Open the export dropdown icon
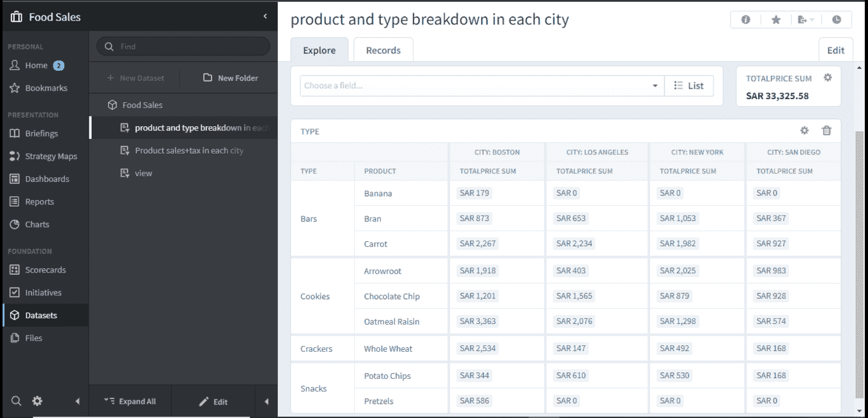868x418 pixels. [806, 20]
